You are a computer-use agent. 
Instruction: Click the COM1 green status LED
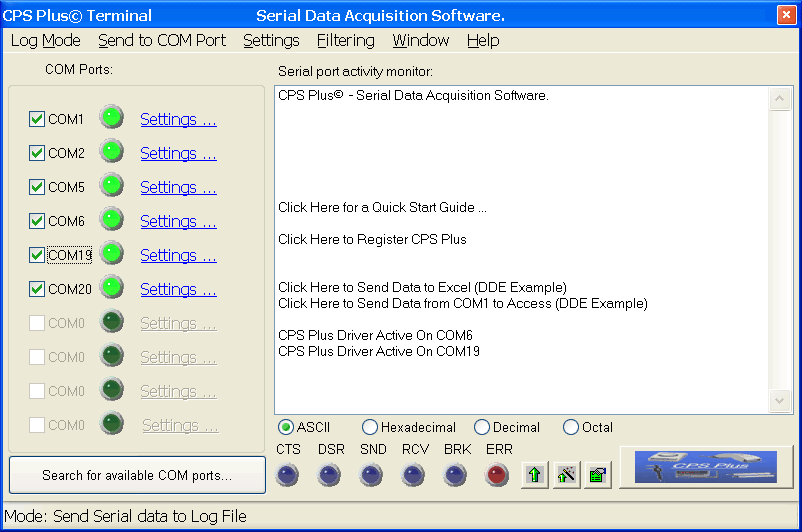point(112,117)
